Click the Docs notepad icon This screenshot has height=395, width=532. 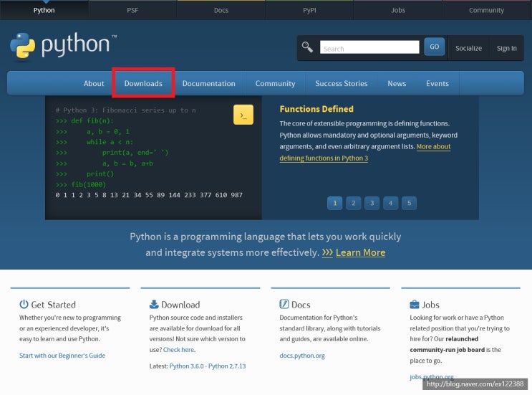pos(284,304)
